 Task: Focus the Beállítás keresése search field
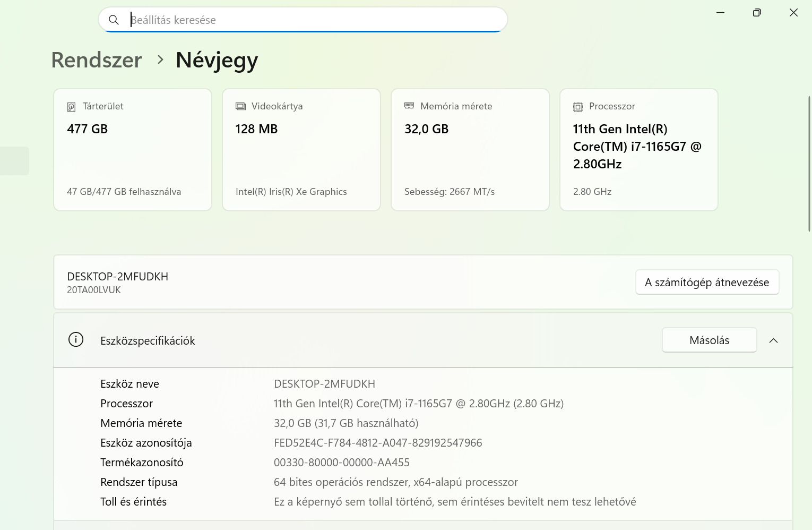(x=313, y=20)
